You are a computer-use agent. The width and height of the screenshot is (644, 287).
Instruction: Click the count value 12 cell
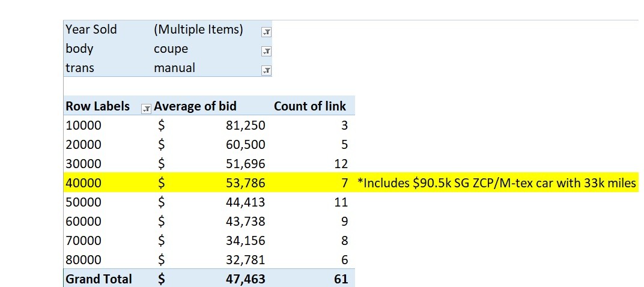tap(341, 164)
